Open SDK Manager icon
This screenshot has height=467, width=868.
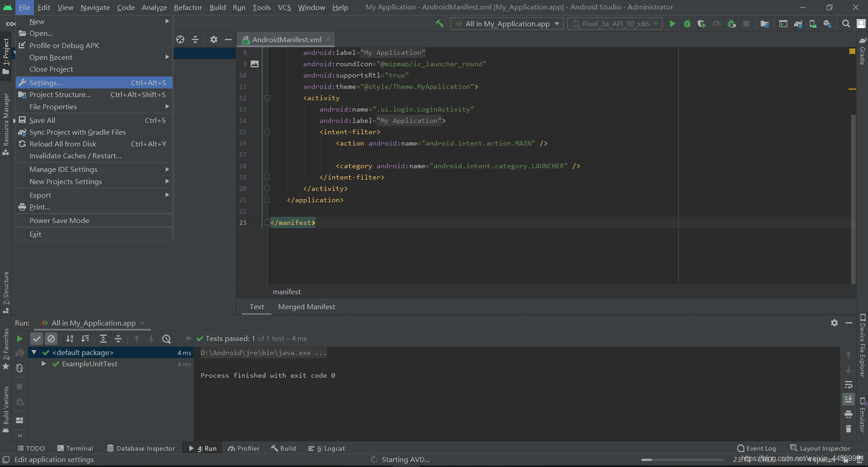click(x=828, y=24)
